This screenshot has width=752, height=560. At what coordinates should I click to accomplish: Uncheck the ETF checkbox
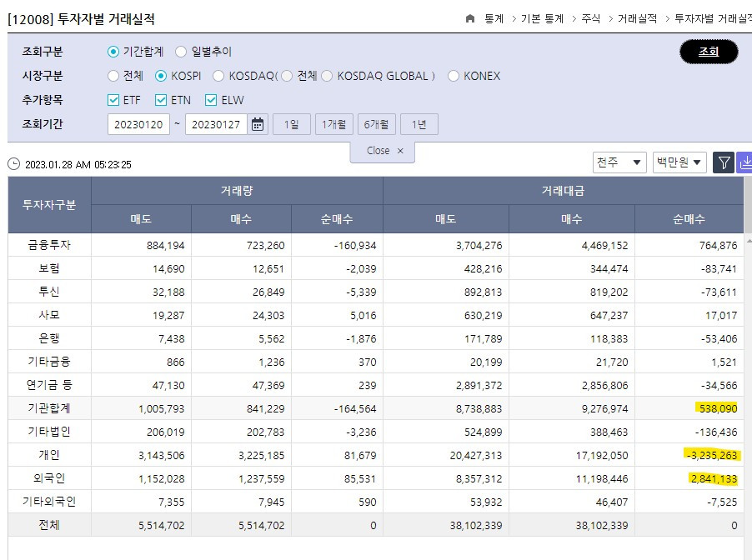[113, 100]
